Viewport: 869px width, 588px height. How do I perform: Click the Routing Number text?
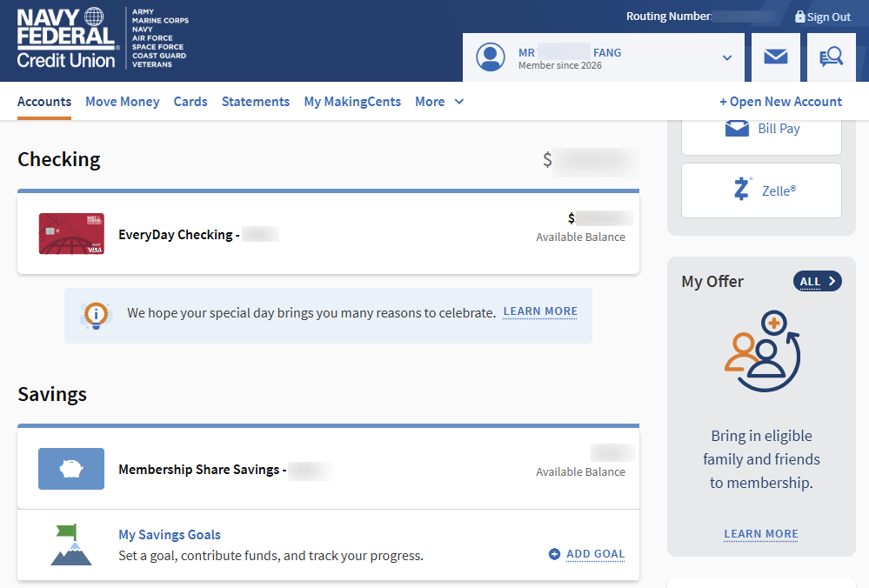point(669,17)
